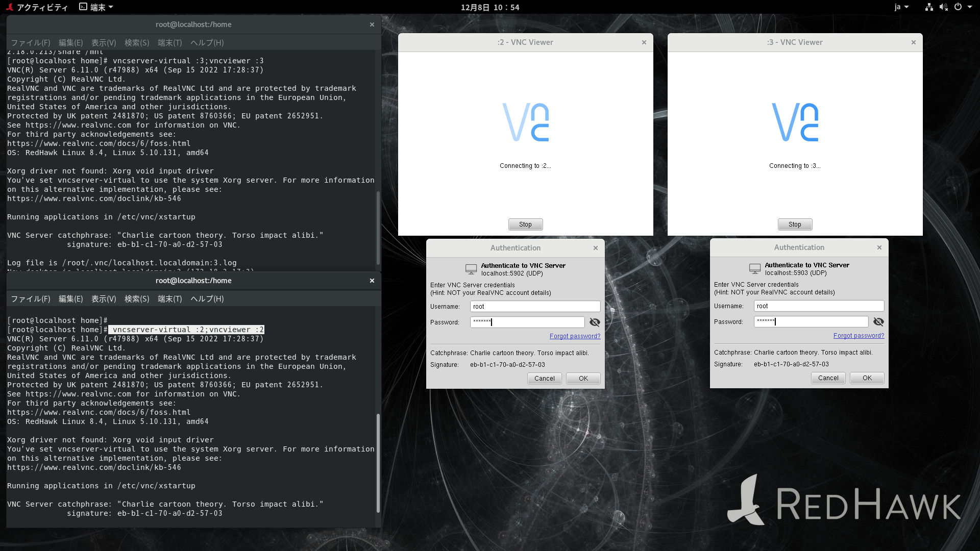Close the localhost::5902 Authentication dialog
The height and width of the screenshot is (551, 980).
(596, 248)
